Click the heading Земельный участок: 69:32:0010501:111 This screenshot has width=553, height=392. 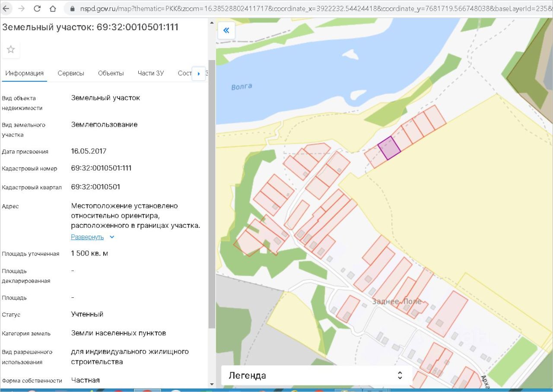90,27
